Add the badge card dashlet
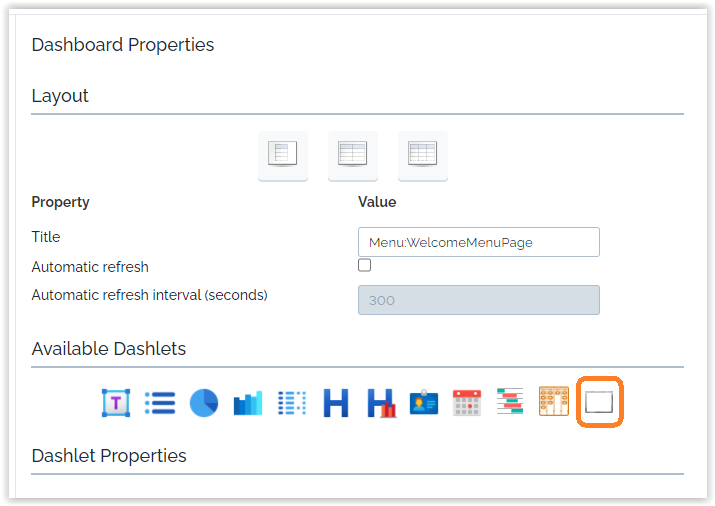 tap(424, 403)
